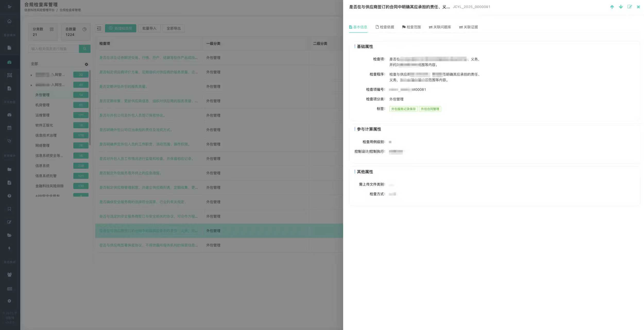The height and width of the screenshot is (330, 644).
Task: Switch to the 基本信息 tab
Action: (x=358, y=27)
